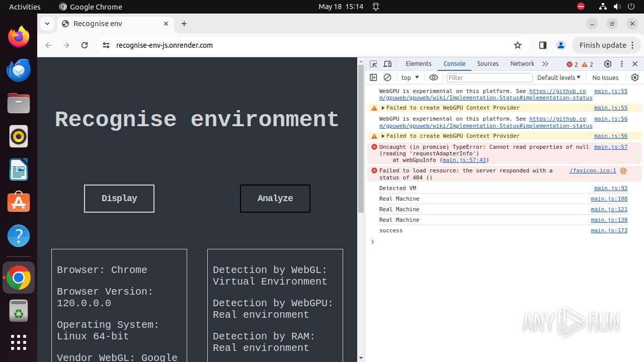The image size is (644, 362).
Task: Show more DevTools tabs chevron
Action: click(545, 64)
